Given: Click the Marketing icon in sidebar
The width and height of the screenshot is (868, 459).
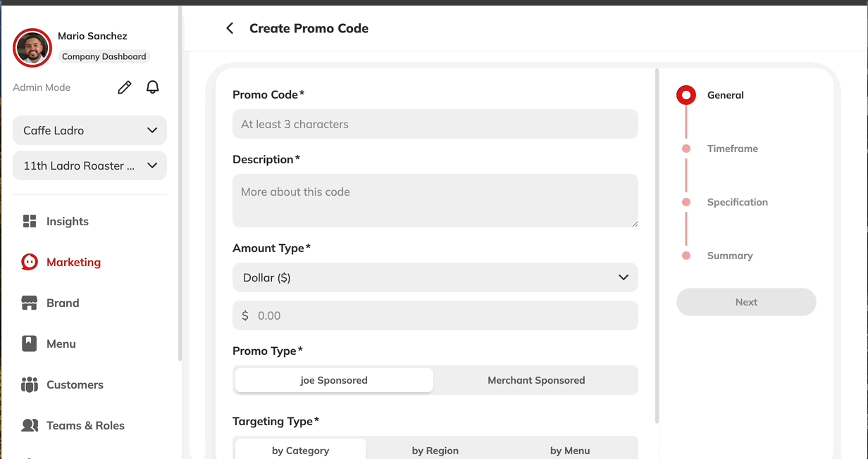Looking at the screenshot, I should click(x=30, y=262).
